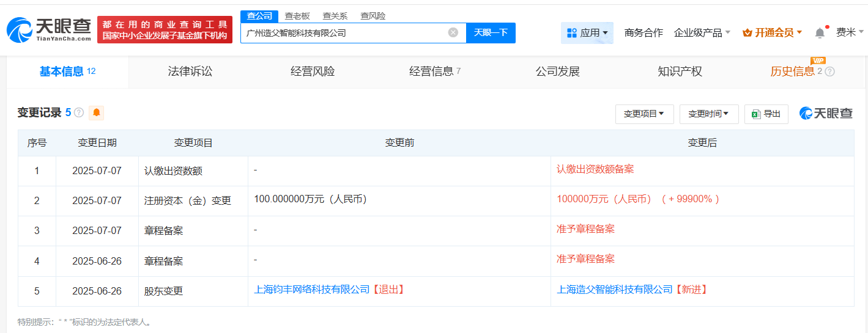Select the 查公司 search tab

(259, 16)
